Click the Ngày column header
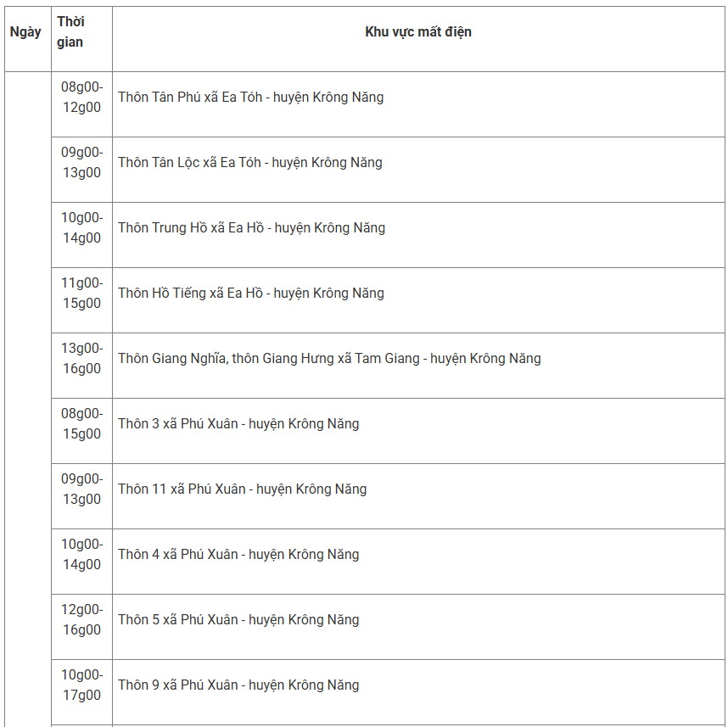Viewport: 728px width, 727px height. tap(25, 32)
